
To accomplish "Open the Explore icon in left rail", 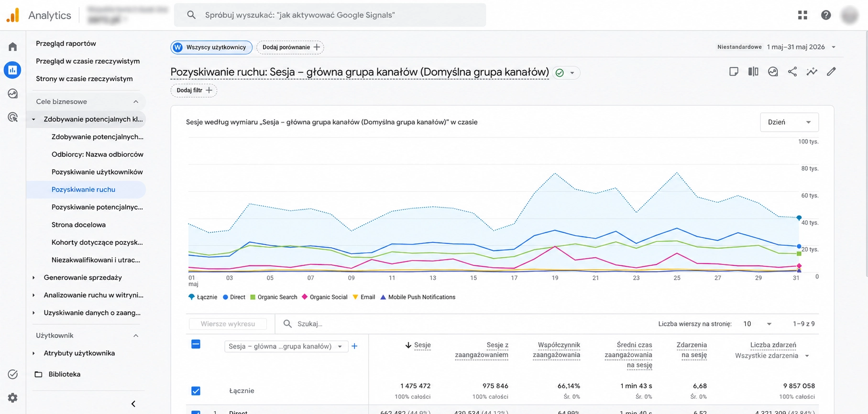I will tap(13, 94).
